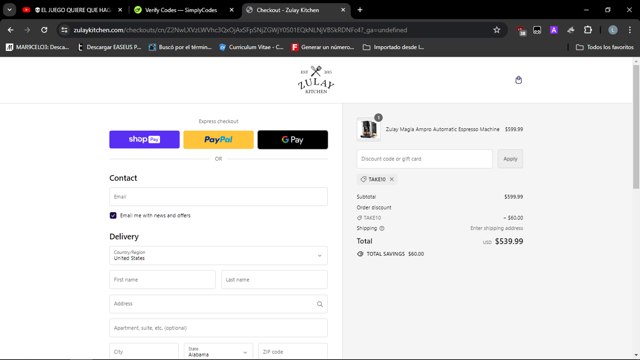Screen dimensions: 640x360
Task: Click the red extension icon in toolbar
Action: click(521, 30)
